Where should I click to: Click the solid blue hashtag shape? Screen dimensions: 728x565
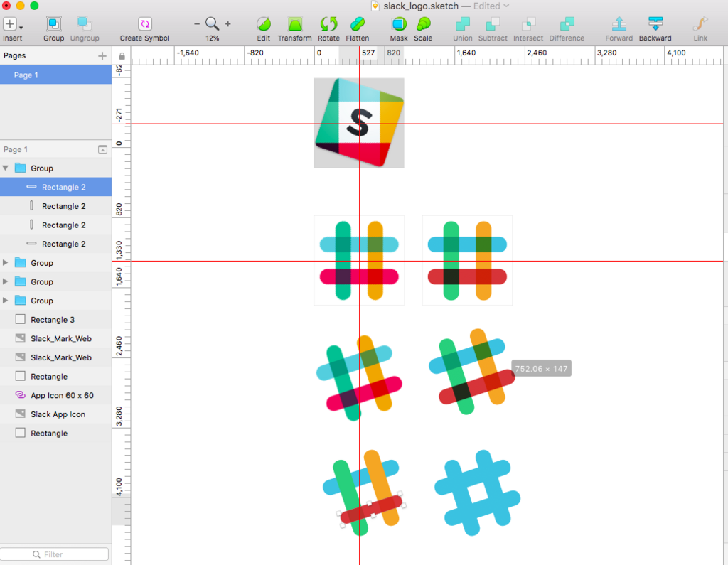click(477, 493)
